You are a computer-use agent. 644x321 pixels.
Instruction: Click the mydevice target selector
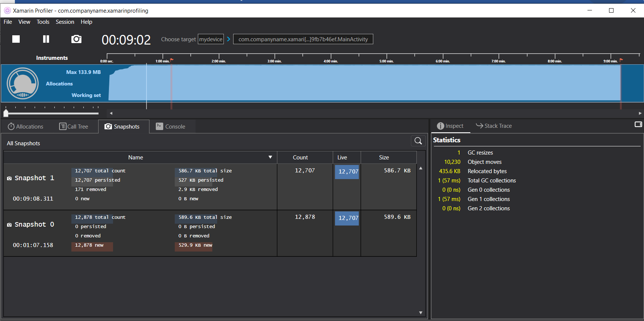coord(211,39)
